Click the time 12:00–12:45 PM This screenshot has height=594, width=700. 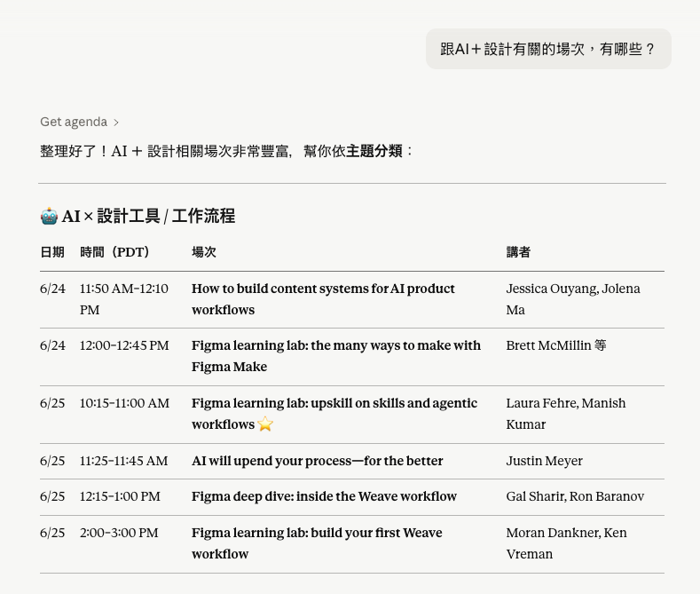pos(124,345)
